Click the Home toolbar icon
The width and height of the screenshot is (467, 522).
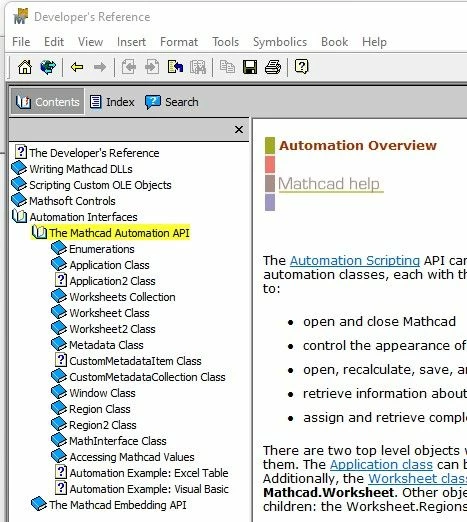[25, 67]
